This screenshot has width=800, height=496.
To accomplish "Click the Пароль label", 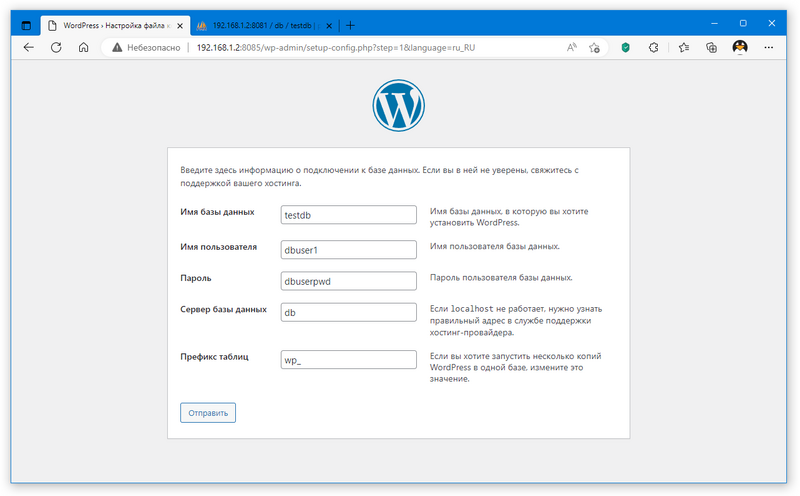I will pyautogui.click(x=195, y=278).
